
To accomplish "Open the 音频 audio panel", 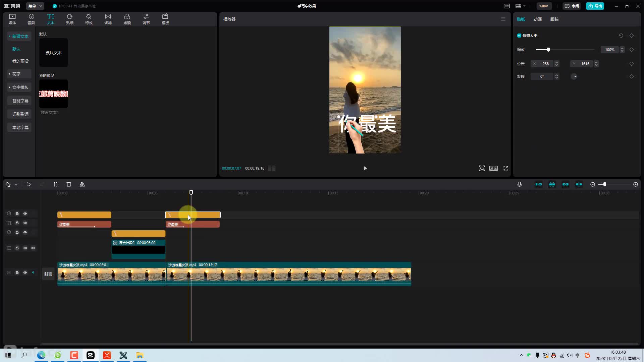I will [31, 19].
